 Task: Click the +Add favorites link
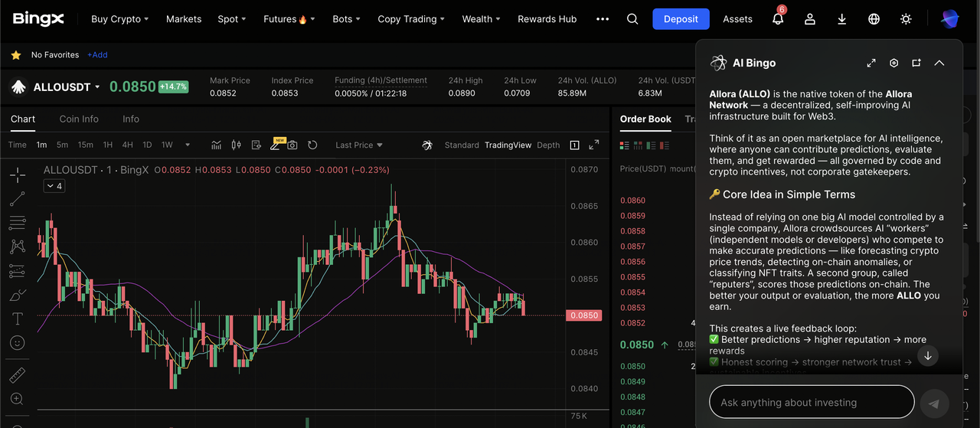coord(97,55)
